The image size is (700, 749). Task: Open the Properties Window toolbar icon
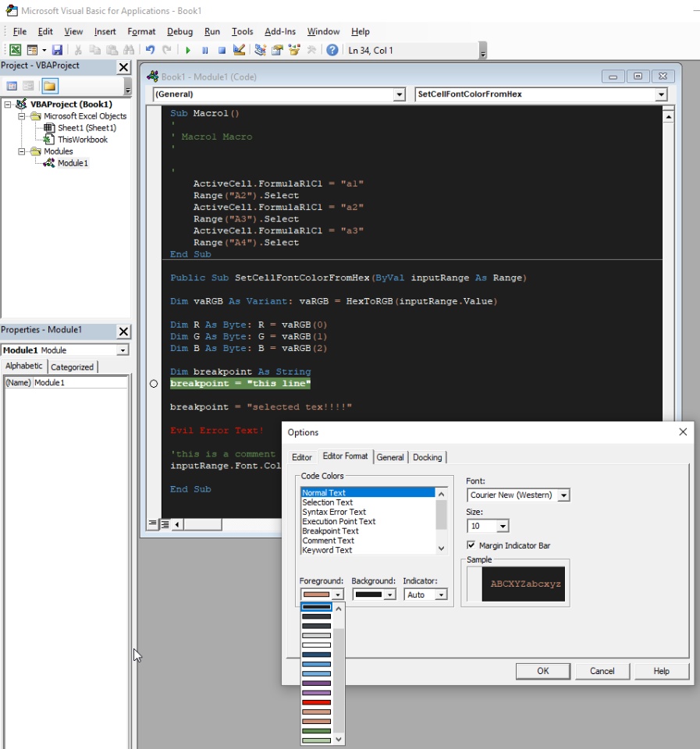pyautogui.click(x=277, y=50)
